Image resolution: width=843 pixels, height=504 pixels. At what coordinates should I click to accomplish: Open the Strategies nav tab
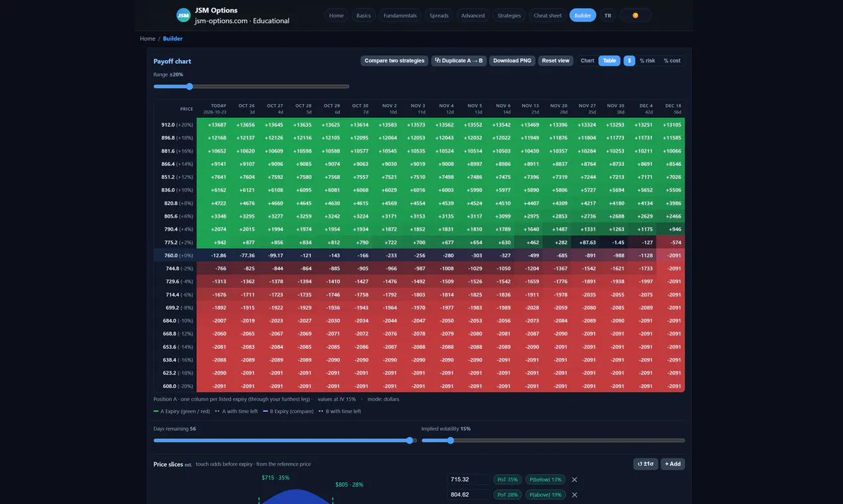[509, 15]
